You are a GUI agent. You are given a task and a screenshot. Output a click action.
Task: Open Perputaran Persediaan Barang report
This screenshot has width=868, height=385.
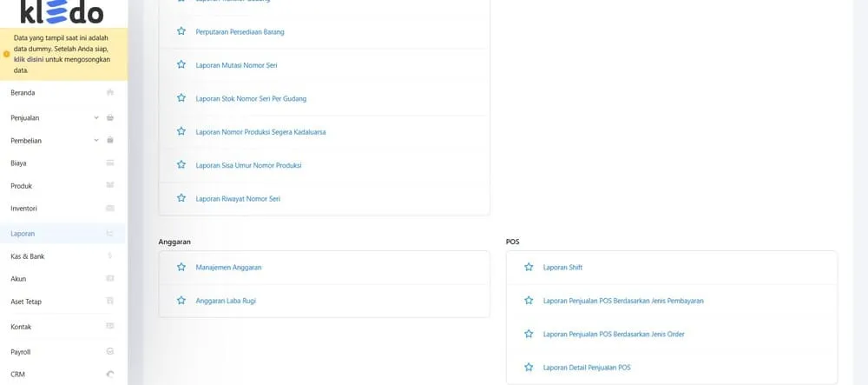pyautogui.click(x=240, y=32)
